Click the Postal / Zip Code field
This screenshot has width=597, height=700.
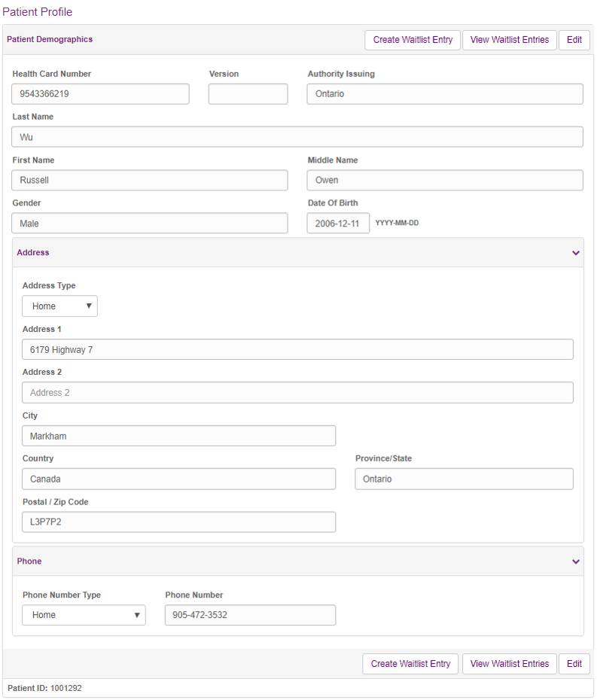(x=178, y=522)
